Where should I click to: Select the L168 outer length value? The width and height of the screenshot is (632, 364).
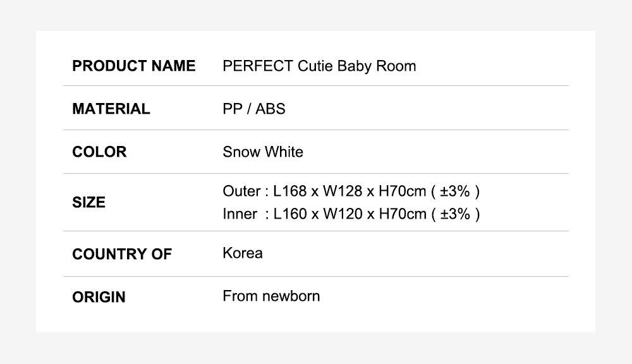[289, 191]
